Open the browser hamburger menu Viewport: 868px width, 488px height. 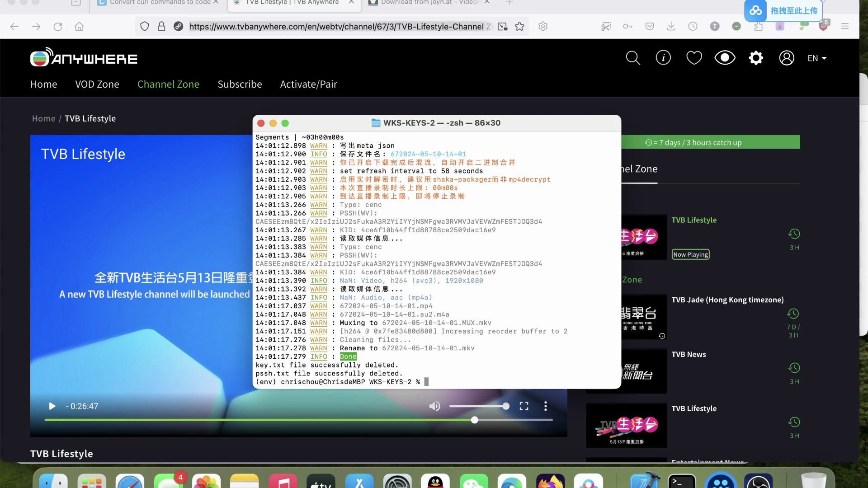(x=845, y=27)
